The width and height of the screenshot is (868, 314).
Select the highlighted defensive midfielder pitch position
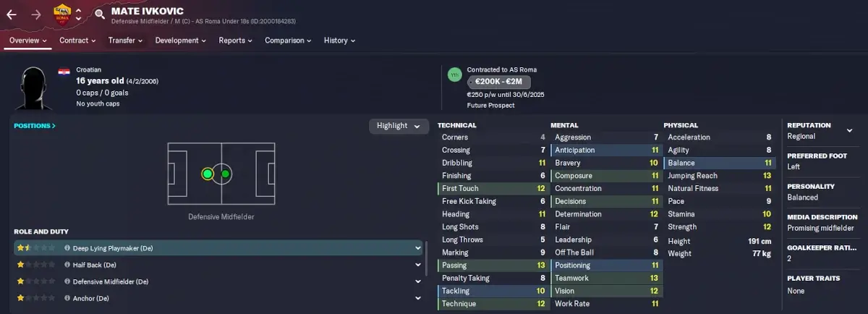[x=208, y=174]
